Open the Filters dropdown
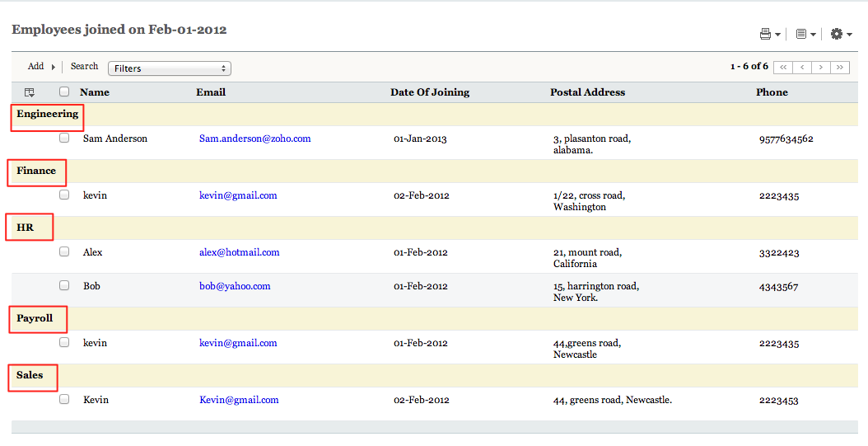 click(x=170, y=68)
